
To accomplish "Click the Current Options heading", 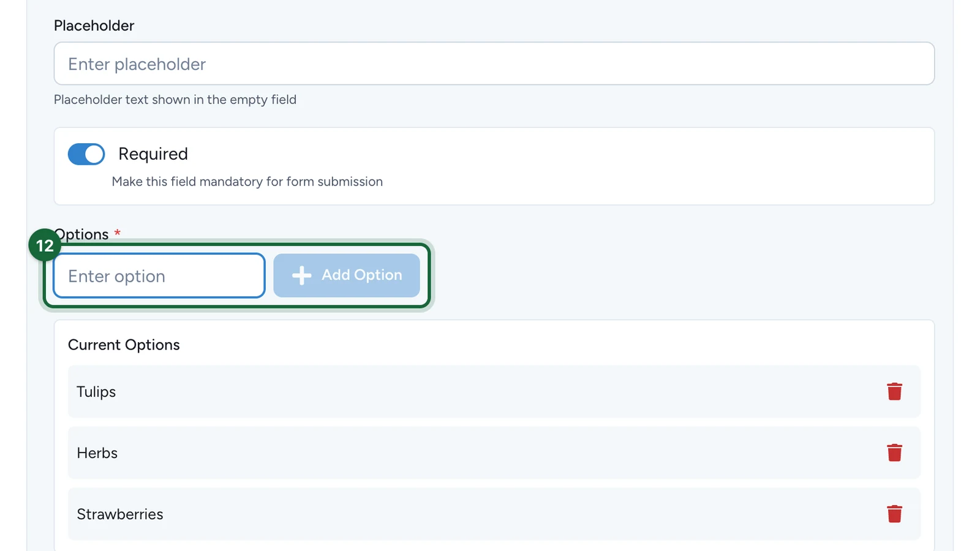I will pos(124,345).
